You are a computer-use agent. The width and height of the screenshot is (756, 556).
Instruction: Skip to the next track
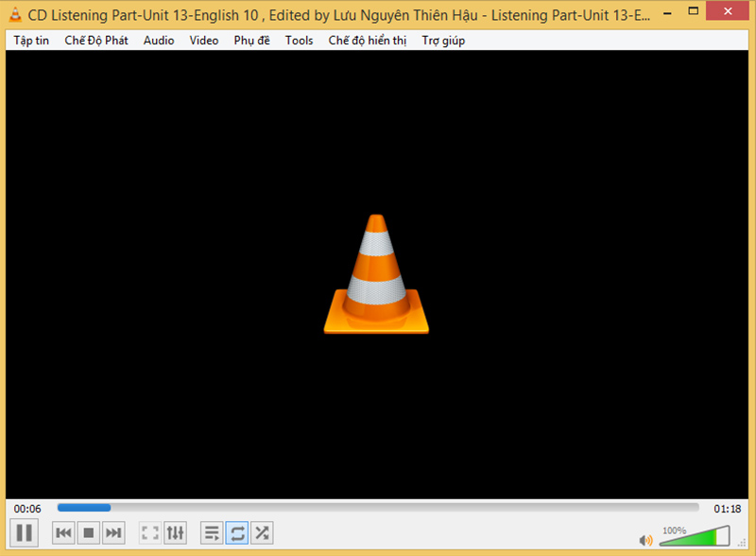[x=113, y=532]
